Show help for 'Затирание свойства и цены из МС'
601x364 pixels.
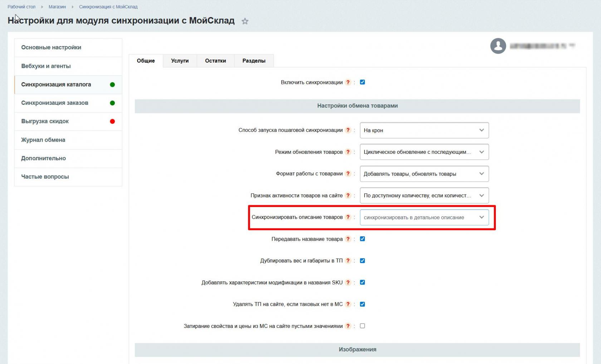coord(348,326)
